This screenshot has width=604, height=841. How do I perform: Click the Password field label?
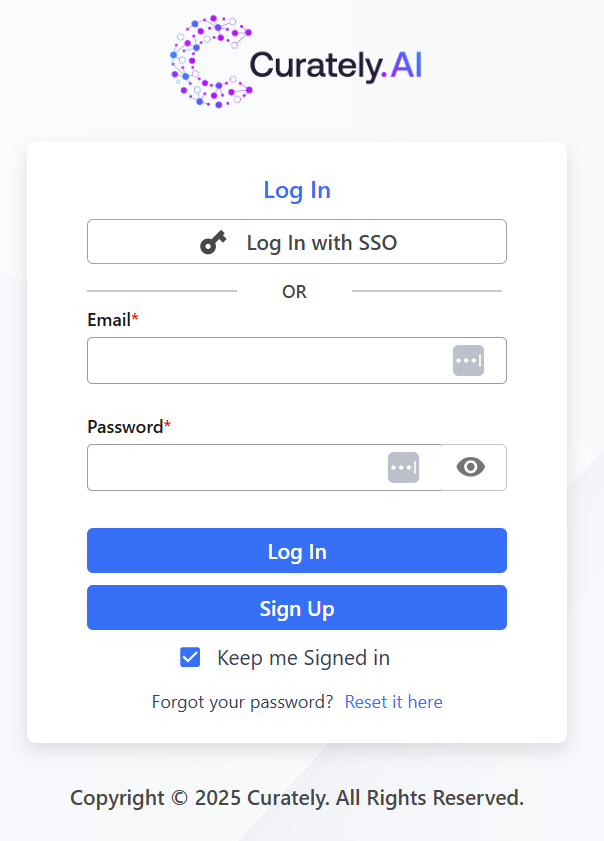pos(125,427)
